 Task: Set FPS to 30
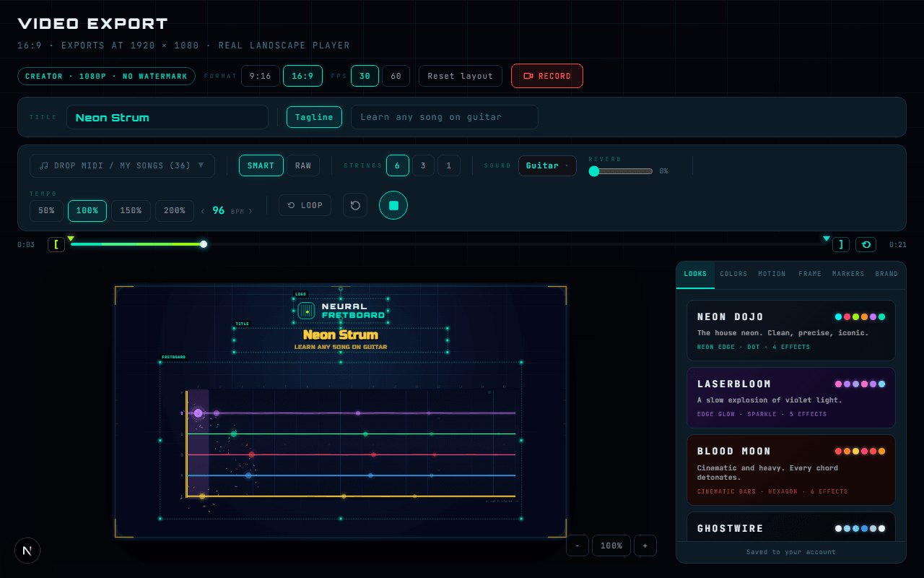point(365,76)
